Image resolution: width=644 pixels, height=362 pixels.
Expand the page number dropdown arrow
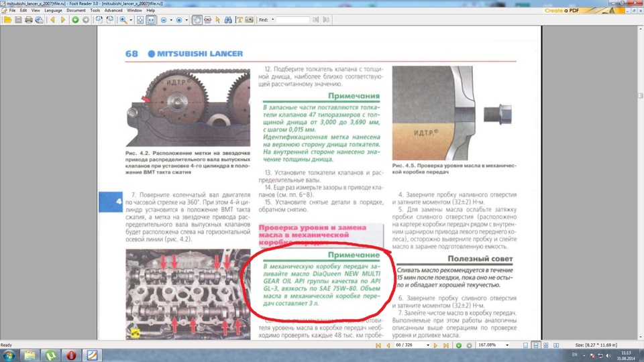click(x=427, y=345)
